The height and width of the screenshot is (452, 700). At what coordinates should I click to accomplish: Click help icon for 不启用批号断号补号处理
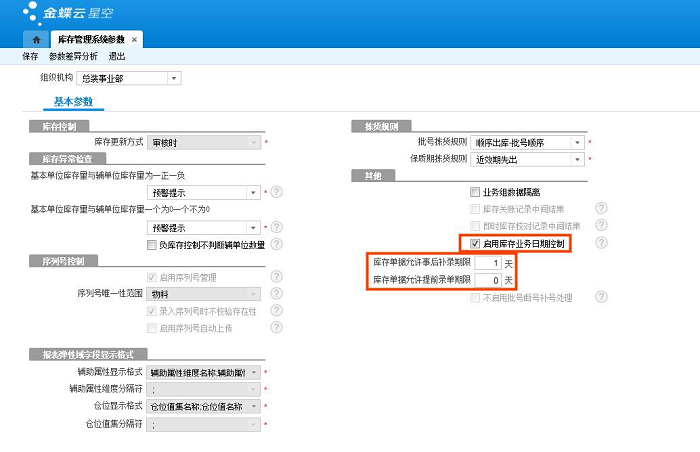click(601, 297)
